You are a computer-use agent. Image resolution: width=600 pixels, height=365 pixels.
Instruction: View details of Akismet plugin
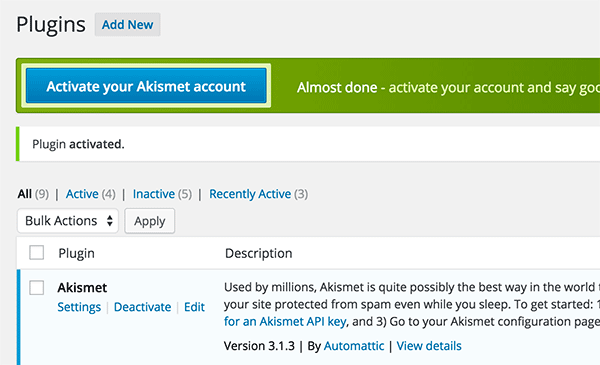429,346
